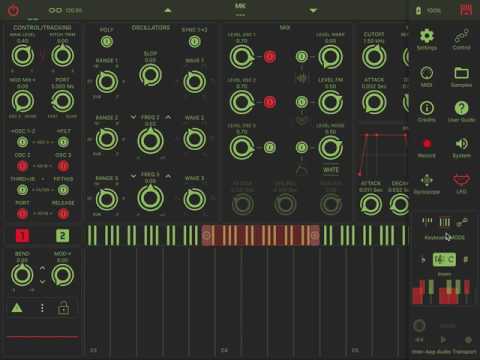Go to the previous preset with the top-bar up arrow

tap(168, 11)
